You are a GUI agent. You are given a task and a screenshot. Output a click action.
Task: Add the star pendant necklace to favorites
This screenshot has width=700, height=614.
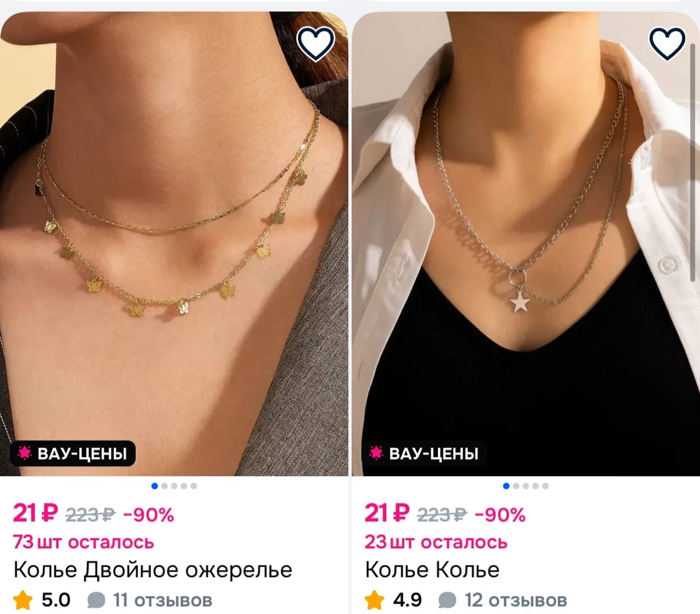click(667, 43)
